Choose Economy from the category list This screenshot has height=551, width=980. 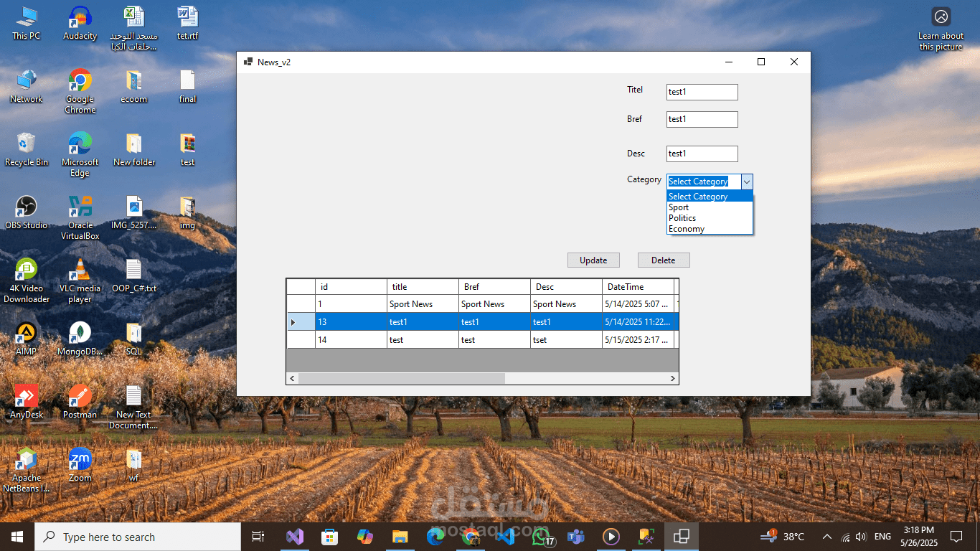710,229
